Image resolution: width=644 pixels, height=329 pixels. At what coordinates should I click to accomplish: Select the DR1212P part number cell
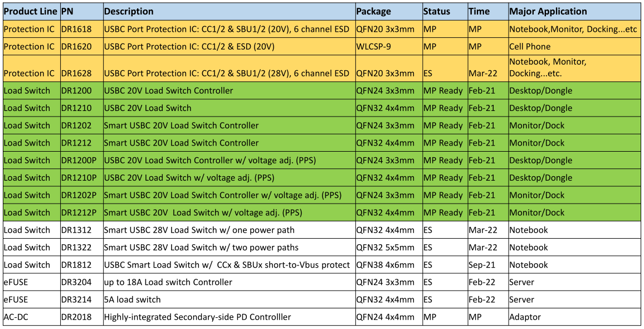82,212
